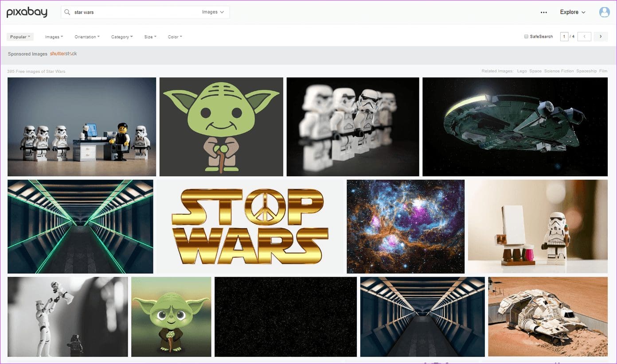Open the Lego related images link
617x364 pixels.
point(522,71)
